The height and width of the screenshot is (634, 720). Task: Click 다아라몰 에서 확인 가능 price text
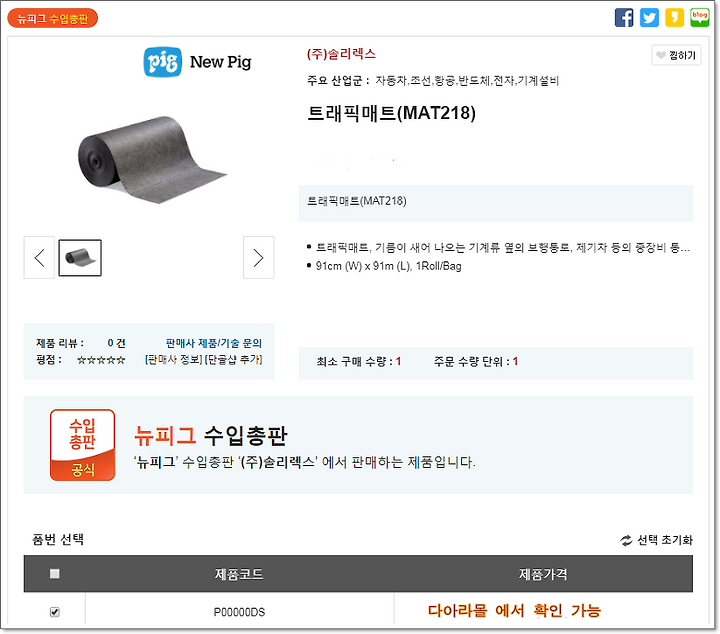[x=514, y=611]
